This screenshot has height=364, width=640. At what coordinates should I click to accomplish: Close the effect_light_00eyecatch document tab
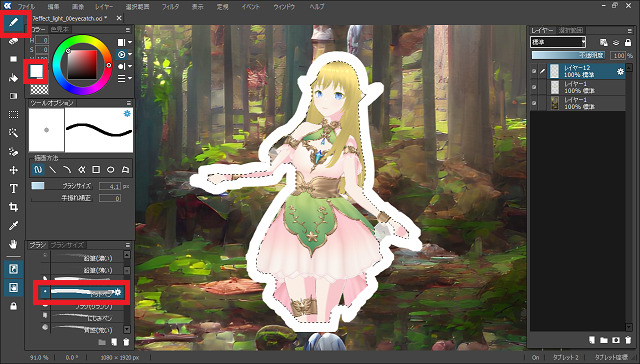click(x=119, y=18)
